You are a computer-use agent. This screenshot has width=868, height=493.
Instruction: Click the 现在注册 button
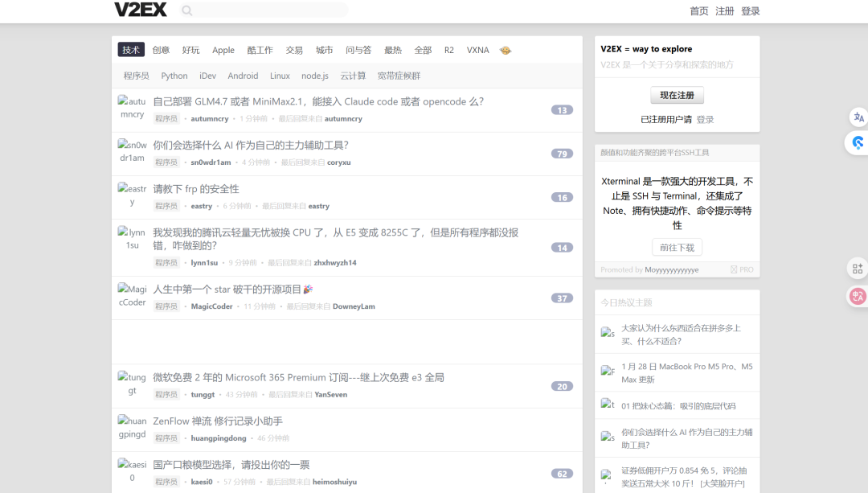pos(677,95)
